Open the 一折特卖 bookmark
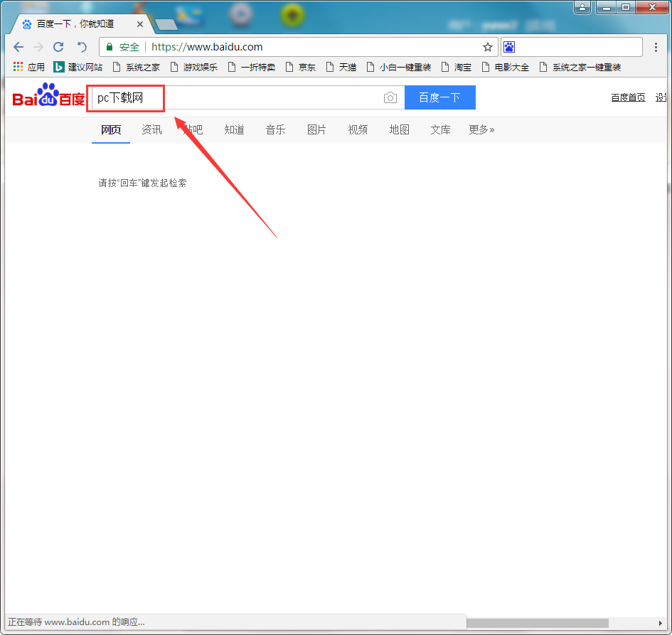The image size is (672, 635). pos(252,68)
